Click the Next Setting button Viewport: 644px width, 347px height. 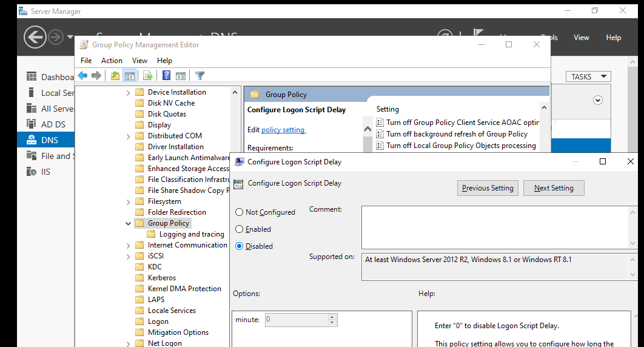554,188
